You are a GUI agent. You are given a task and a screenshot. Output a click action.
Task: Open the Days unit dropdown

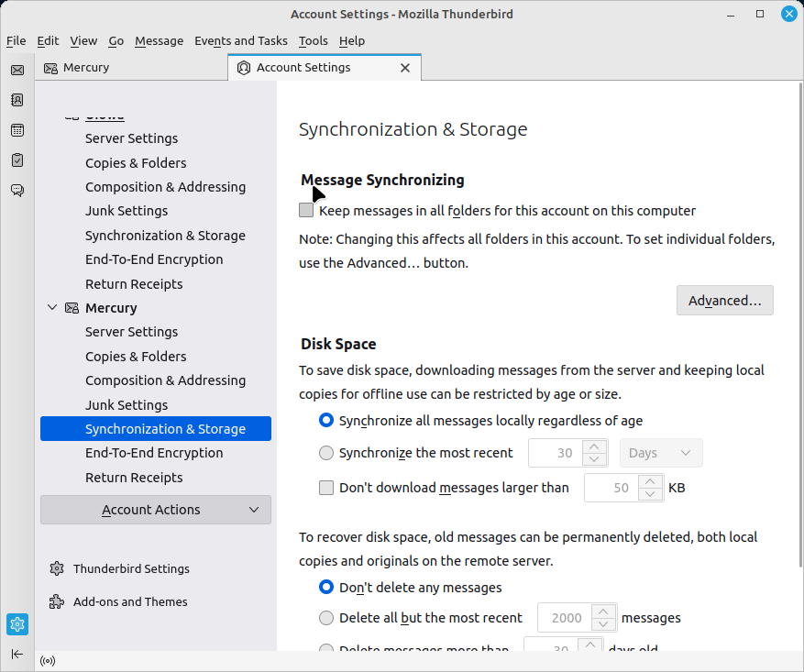(661, 453)
